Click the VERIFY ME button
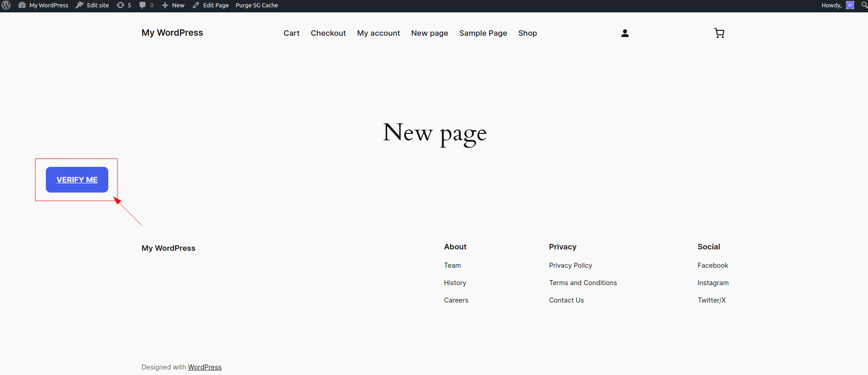The height and width of the screenshot is (375, 868). point(77,180)
